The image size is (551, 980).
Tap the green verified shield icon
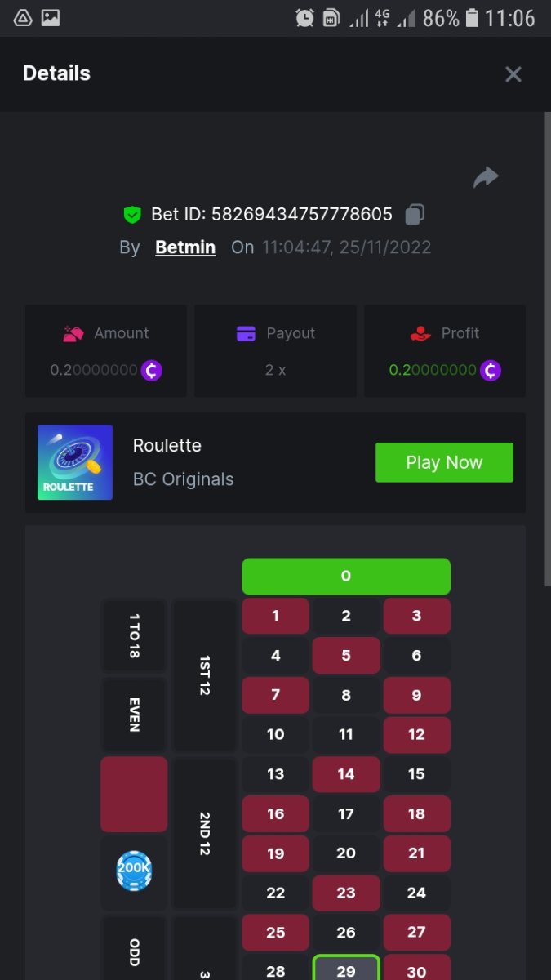coord(132,215)
